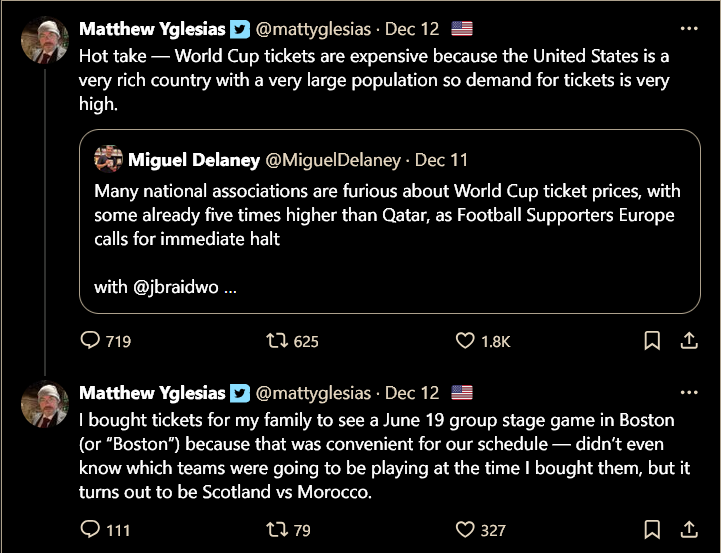The height and width of the screenshot is (553, 721).
Task: Reply to the Scotland vs Morocco tweet
Action: (91, 529)
